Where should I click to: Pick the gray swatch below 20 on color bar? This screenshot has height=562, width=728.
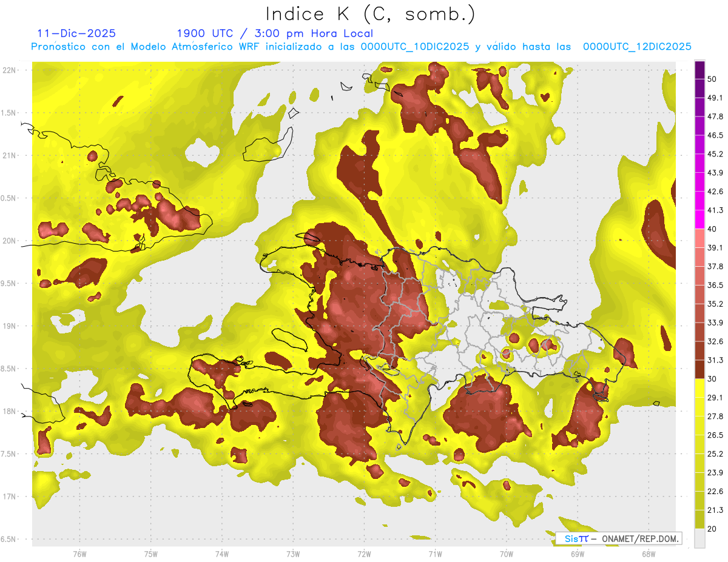coord(699,538)
